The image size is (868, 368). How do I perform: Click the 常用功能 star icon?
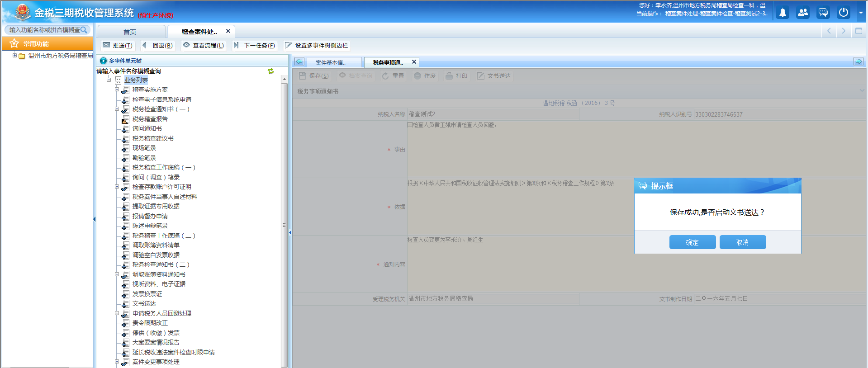(x=14, y=43)
